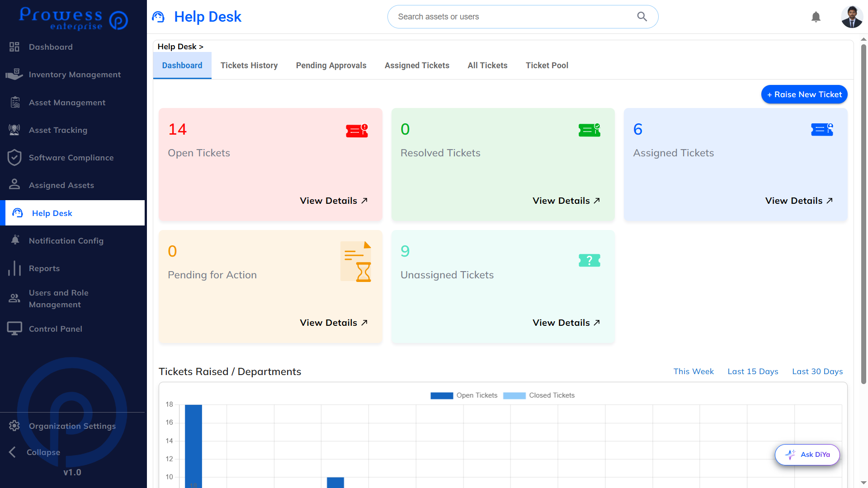Open Inventory Management from sidebar
Screen dimensions: 868x488
72,75
